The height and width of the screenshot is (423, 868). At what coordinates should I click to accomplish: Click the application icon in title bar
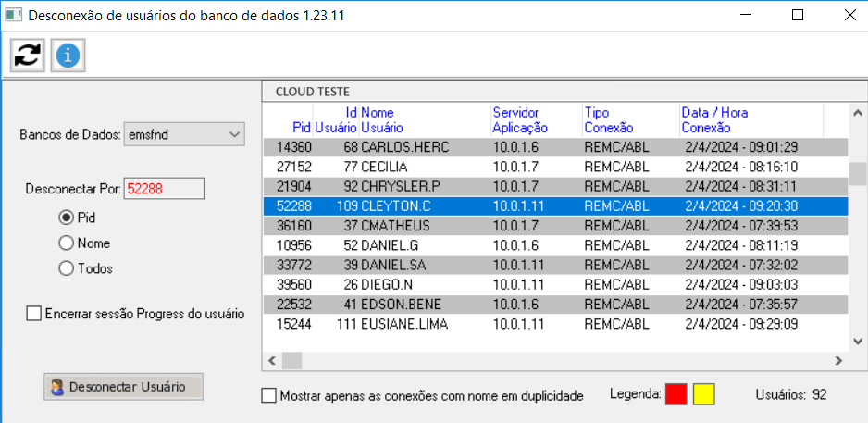tap(13, 15)
